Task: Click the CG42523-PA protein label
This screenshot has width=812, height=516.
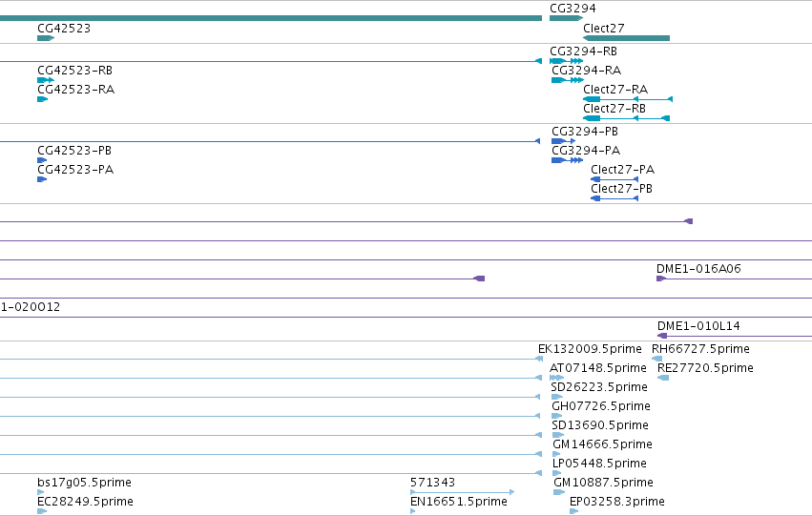Action: [75, 170]
